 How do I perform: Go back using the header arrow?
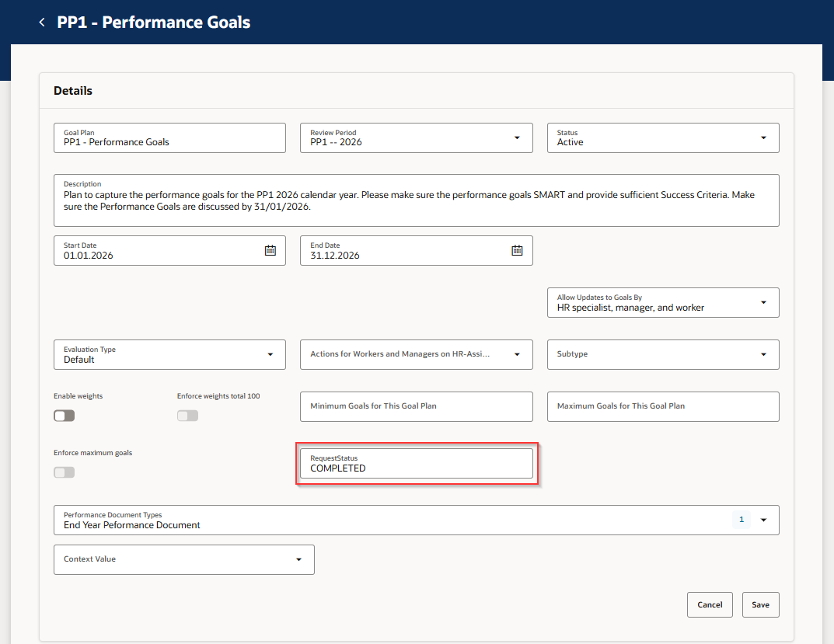42,23
